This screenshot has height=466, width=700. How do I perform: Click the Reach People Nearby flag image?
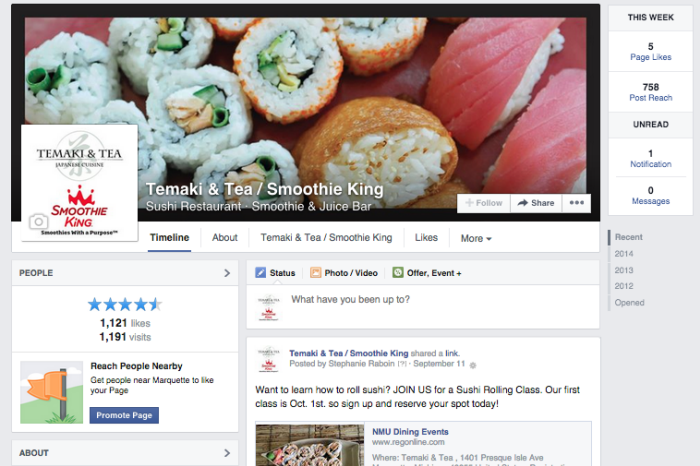(51, 392)
